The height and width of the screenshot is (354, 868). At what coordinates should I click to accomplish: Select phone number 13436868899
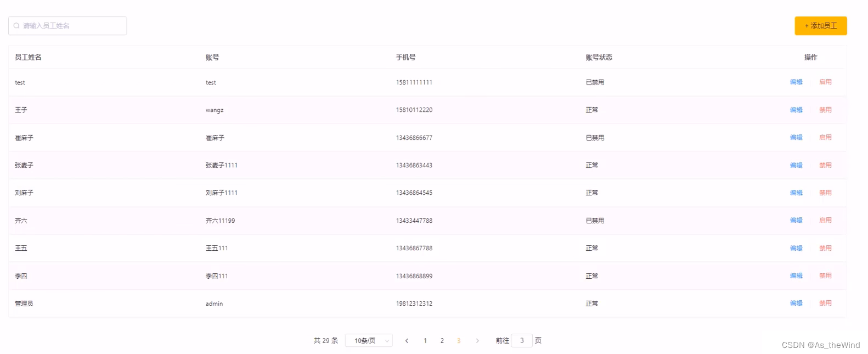tap(414, 276)
